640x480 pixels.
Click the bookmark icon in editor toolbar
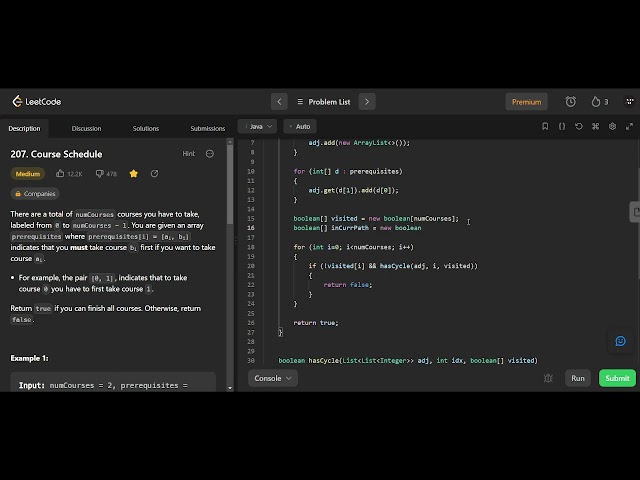click(x=545, y=127)
